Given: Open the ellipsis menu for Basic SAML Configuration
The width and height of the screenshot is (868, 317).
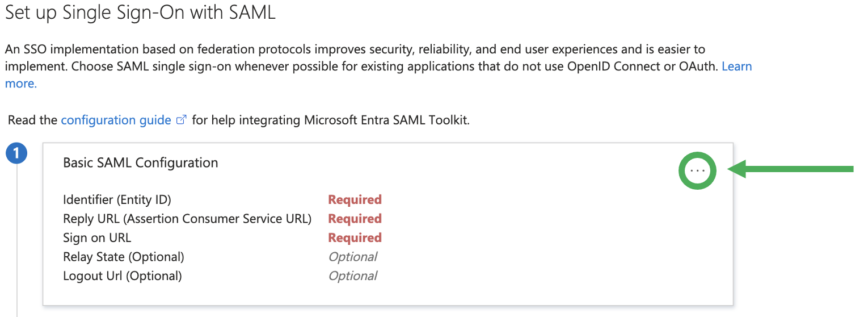Looking at the screenshot, I should tap(697, 170).
